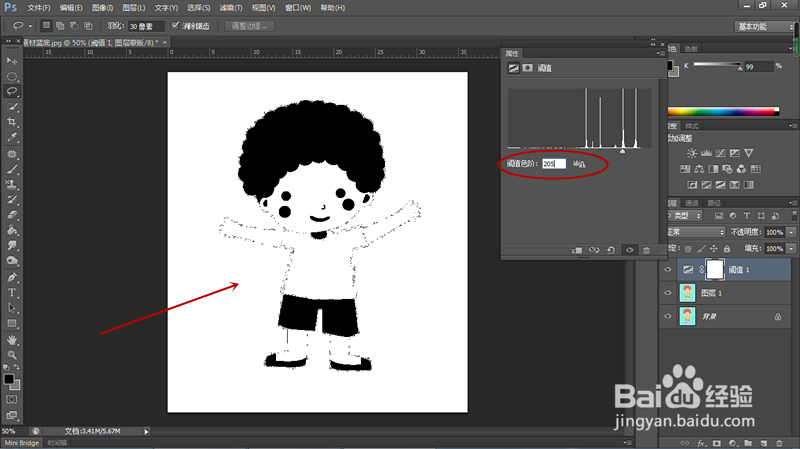
Task: Select the Subtract from selection mode
Action: point(74,26)
